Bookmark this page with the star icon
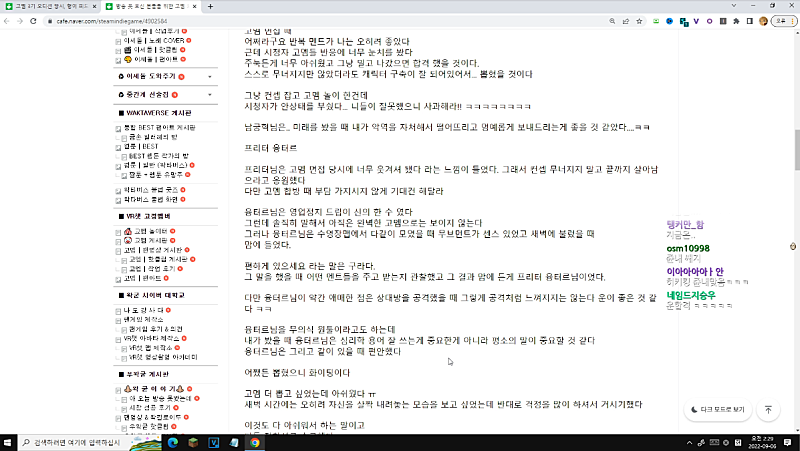800x451 pixels. click(x=639, y=21)
